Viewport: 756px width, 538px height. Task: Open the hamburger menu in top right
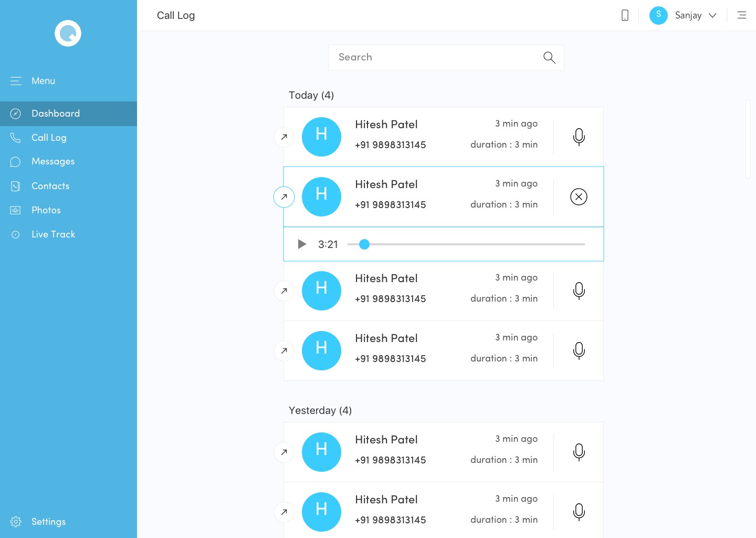click(x=741, y=15)
